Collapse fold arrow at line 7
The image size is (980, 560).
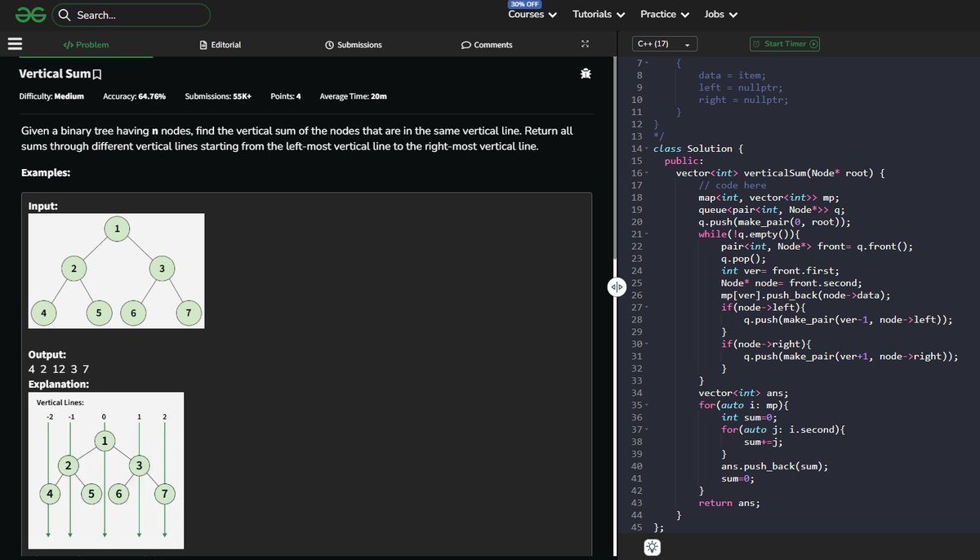(x=646, y=63)
